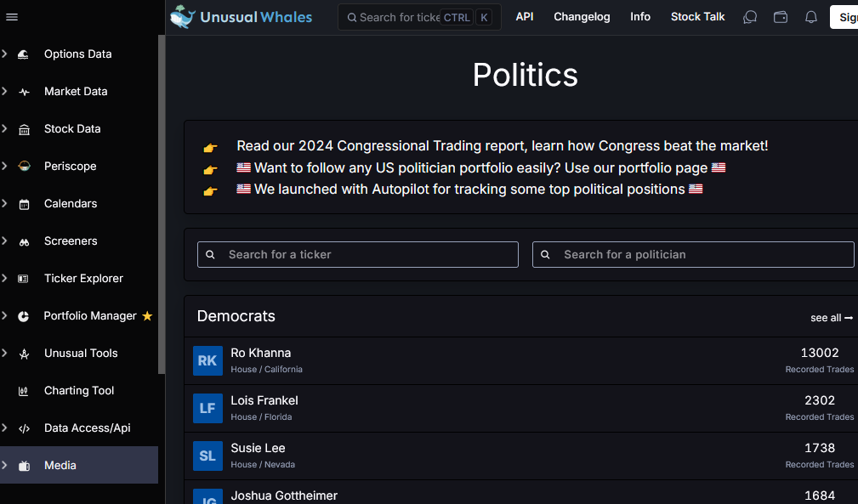Open the API header menu item
Screen dimensions: 858x504
524,17
